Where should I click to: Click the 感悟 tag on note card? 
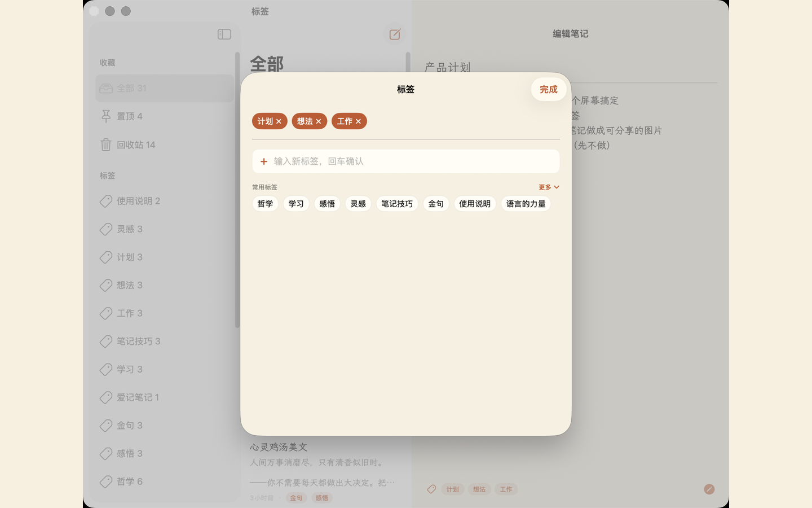click(322, 498)
